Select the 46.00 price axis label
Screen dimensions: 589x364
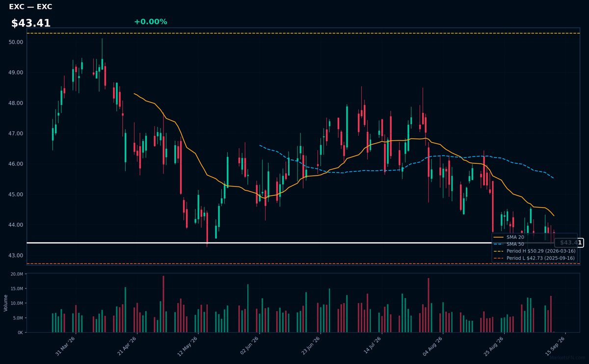coord(16,164)
